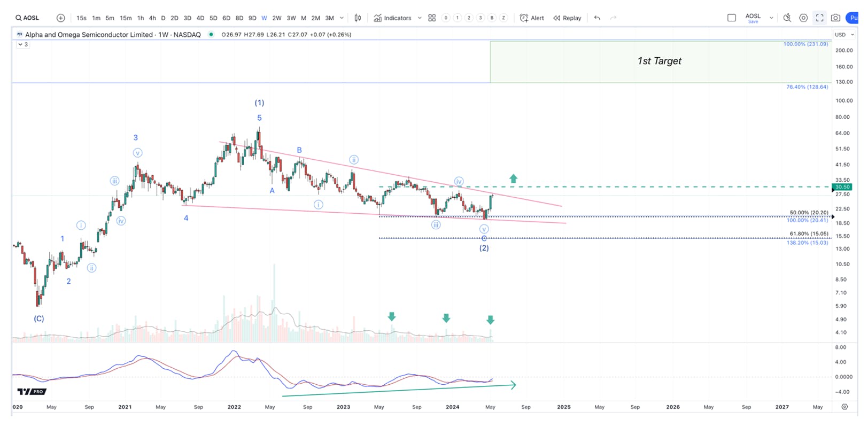This screenshot has height=435, width=868.
Task: Expand the timeframe list chevron
Action: click(x=342, y=18)
